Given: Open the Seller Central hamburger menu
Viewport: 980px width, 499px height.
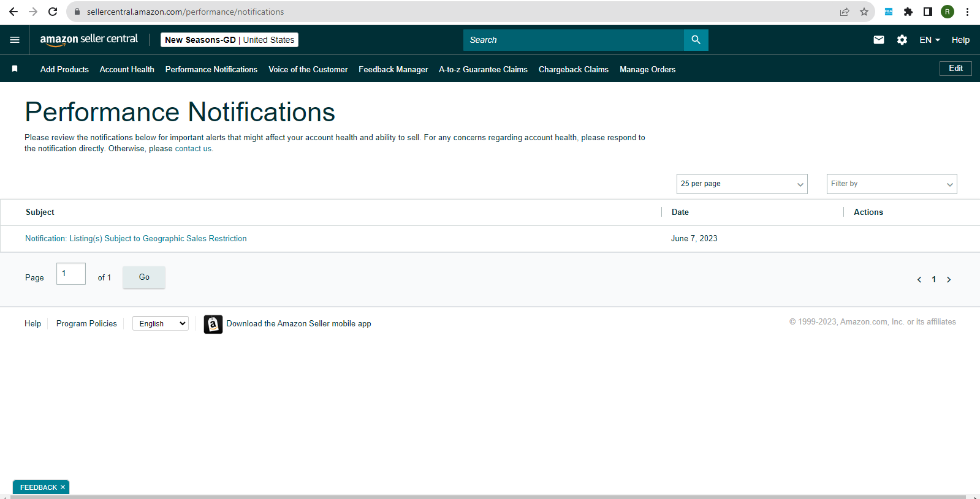Looking at the screenshot, I should coord(15,40).
